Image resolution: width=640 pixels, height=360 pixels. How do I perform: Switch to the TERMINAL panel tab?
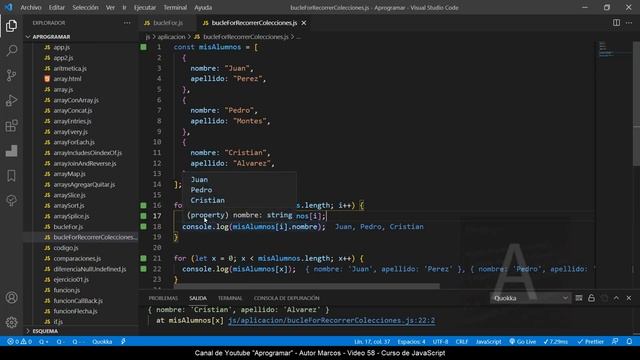tap(230, 298)
